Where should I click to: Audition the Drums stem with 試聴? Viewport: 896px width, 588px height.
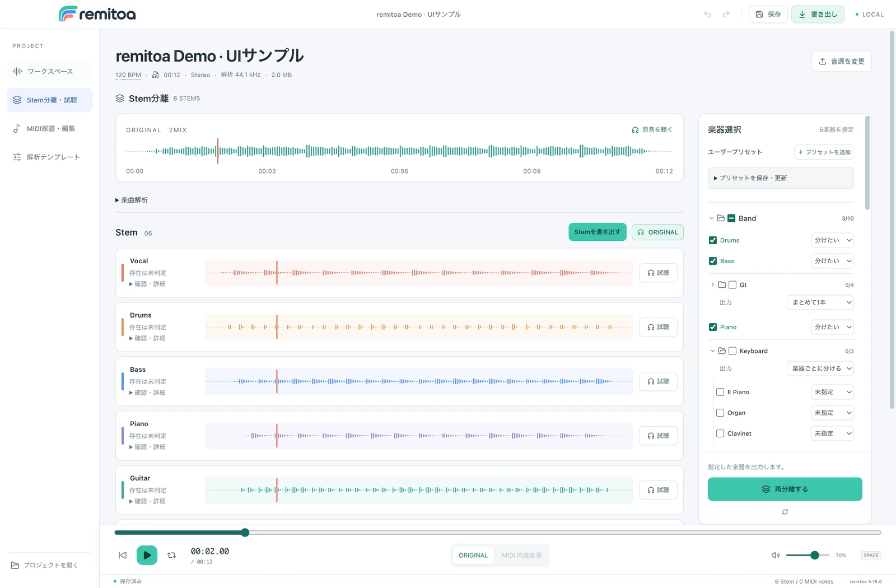coord(658,327)
